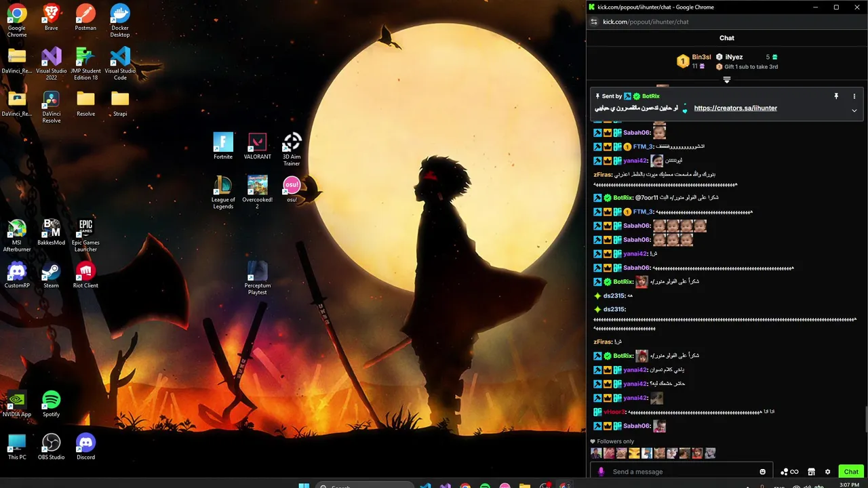This screenshot has height=488, width=868.
Task: Click the purple microphone icon in chat input
Action: [x=601, y=472]
